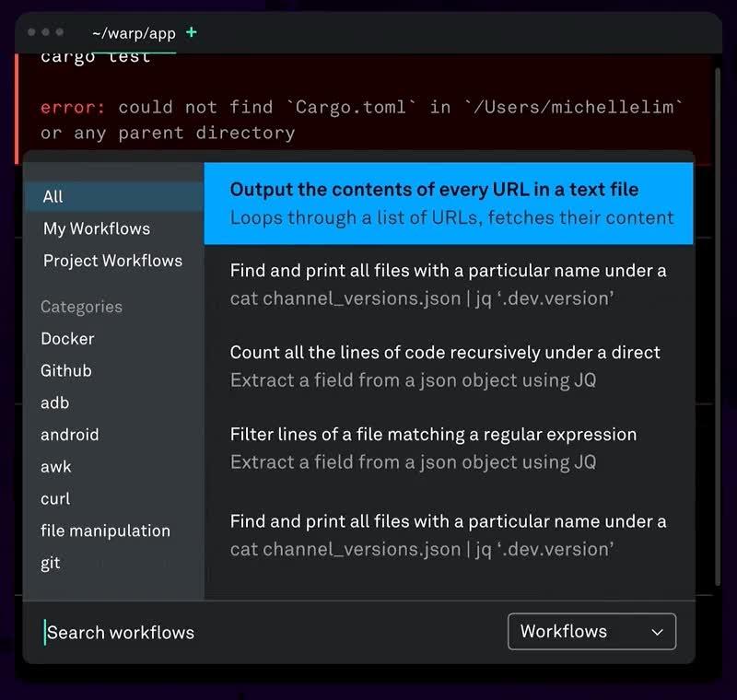Open the file manipulation category

[105, 531]
